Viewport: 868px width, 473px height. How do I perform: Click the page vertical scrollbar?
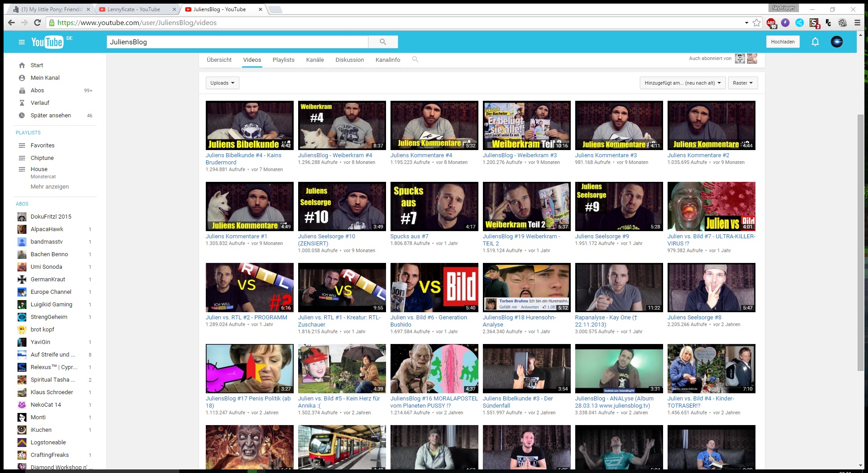[860, 242]
